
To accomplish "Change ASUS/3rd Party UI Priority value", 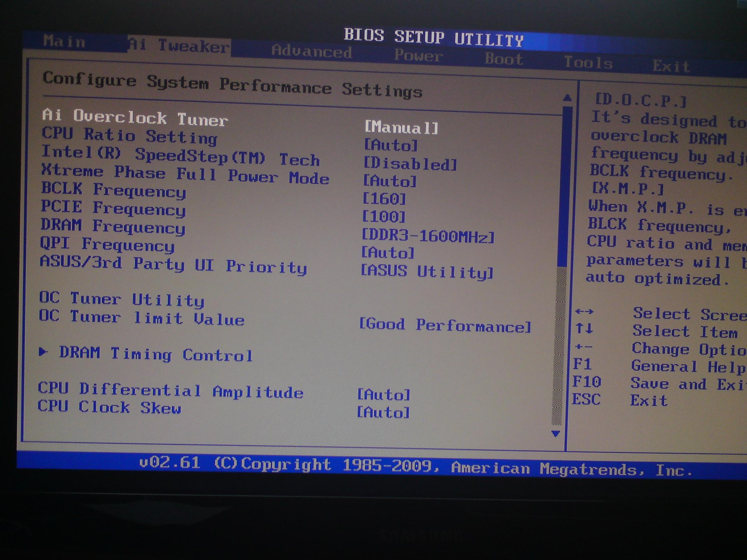I will point(427,272).
